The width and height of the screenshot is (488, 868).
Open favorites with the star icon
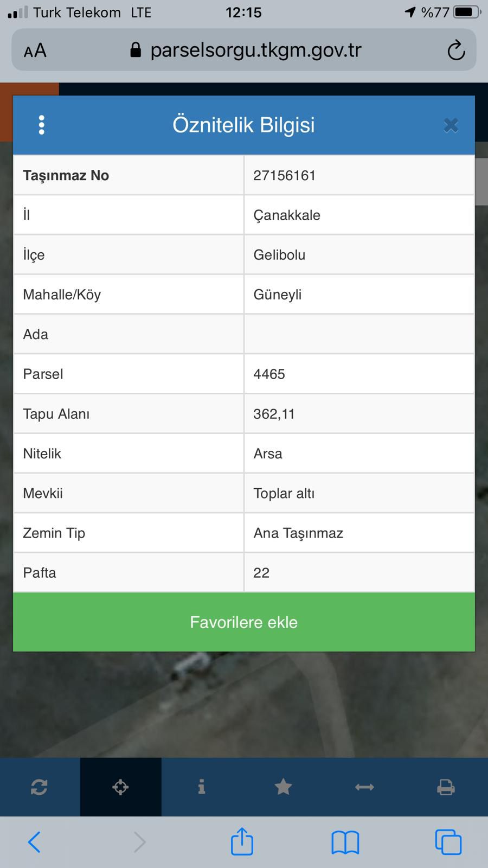[x=283, y=787]
